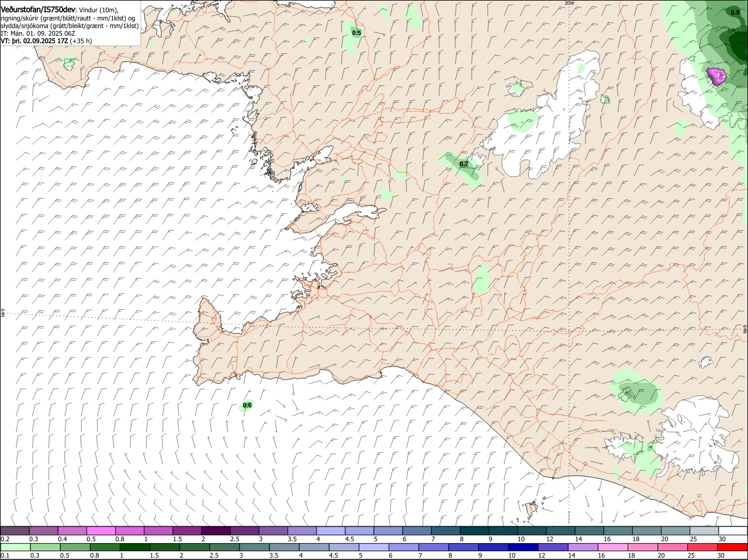This screenshot has height=560, width=748.
Task: Click the purple snowfall patch on the map
Action: click(716, 76)
